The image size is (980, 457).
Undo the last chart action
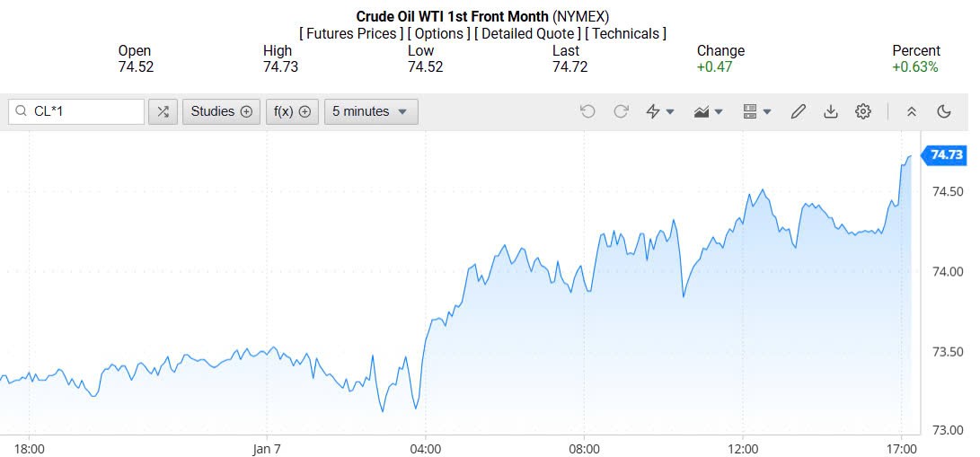(587, 111)
